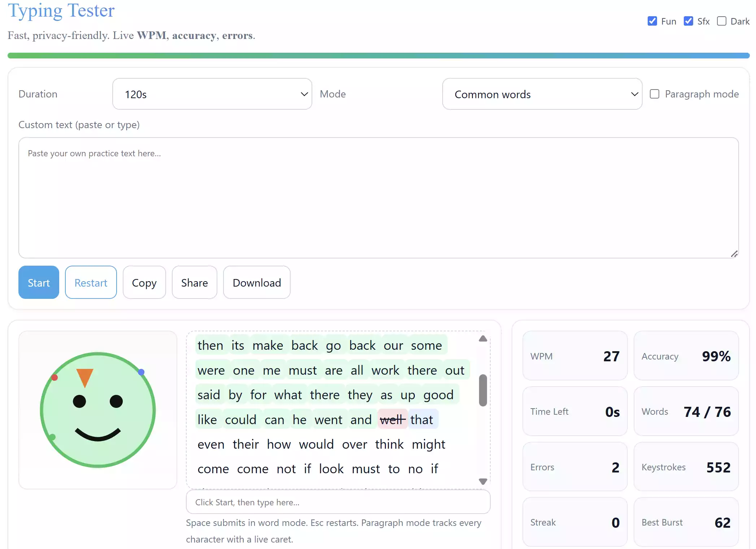Click the Start button
756x549 pixels.
coord(38,282)
